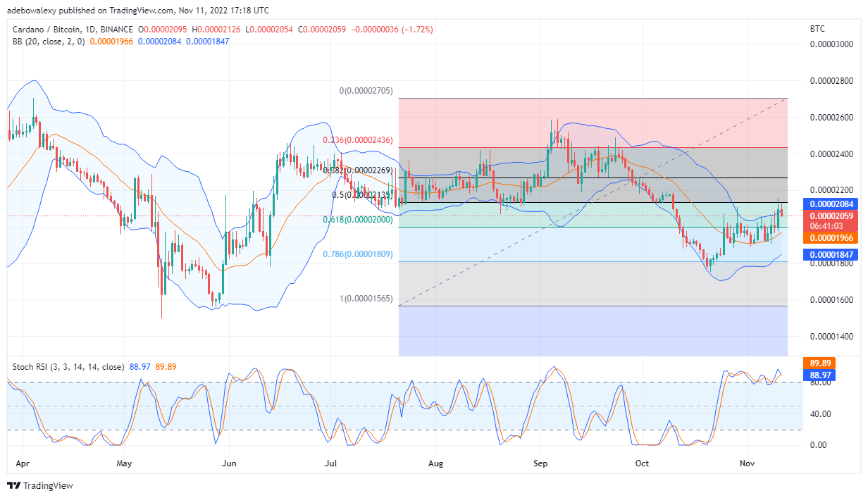Click the blue 0.00001847 price tag on axis
Image resolution: width=868 pixels, height=498 pixels.
pyautogui.click(x=832, y=255)
